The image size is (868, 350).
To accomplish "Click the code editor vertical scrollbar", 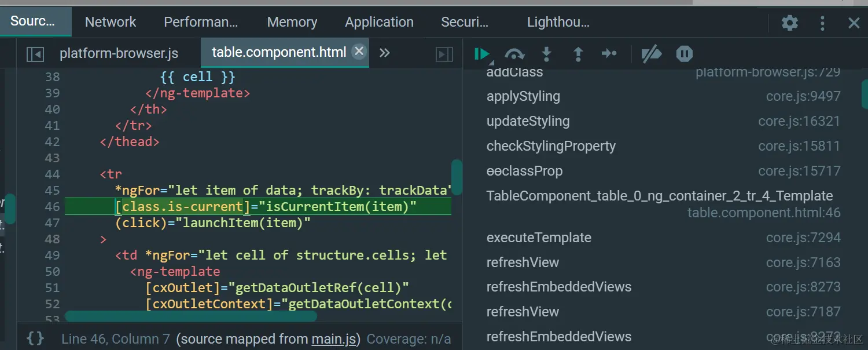I will tap(457, 177).
